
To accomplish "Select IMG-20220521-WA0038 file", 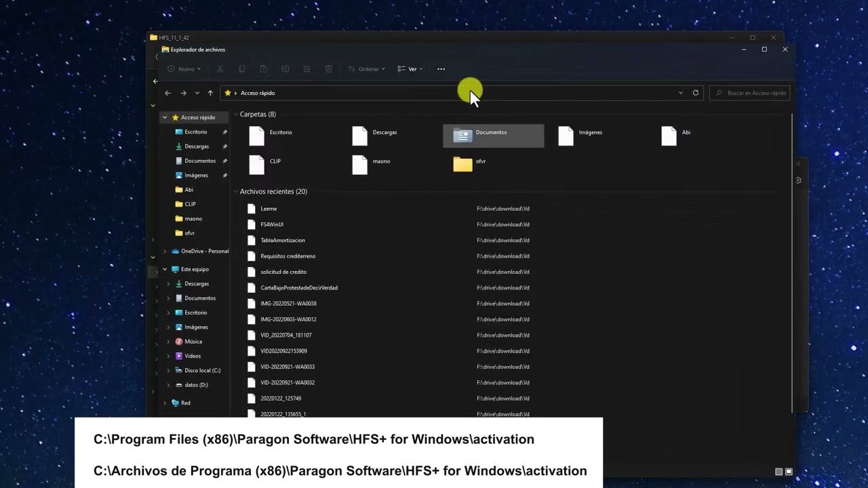I will (x=288, y=304).
